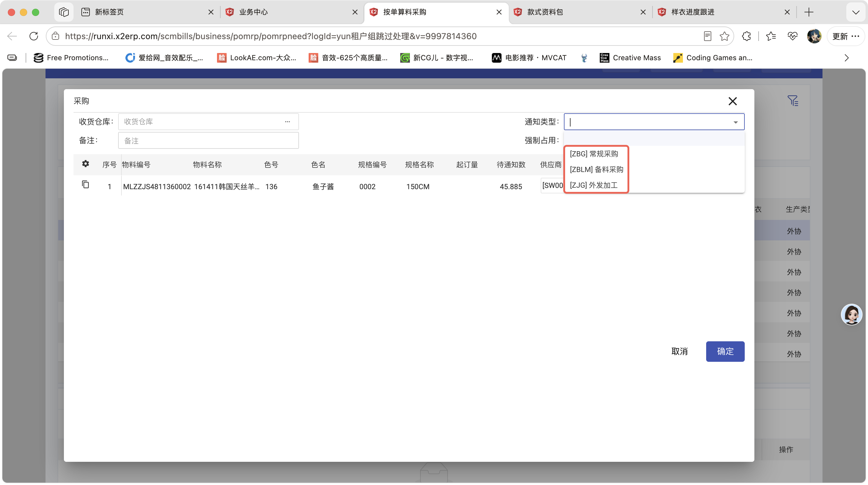Click the 物料编号 column header
The height and width of the screenshot is (485, 868).
tap(136, 165)
